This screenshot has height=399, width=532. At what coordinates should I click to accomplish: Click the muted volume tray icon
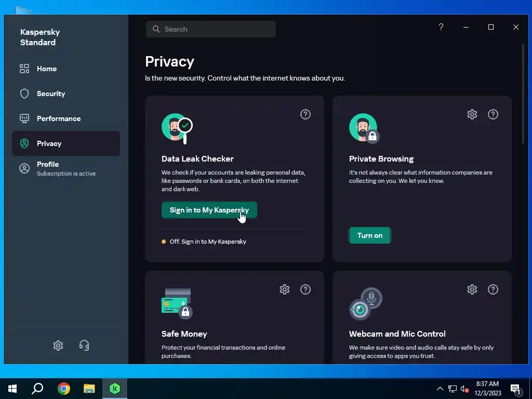465,389
